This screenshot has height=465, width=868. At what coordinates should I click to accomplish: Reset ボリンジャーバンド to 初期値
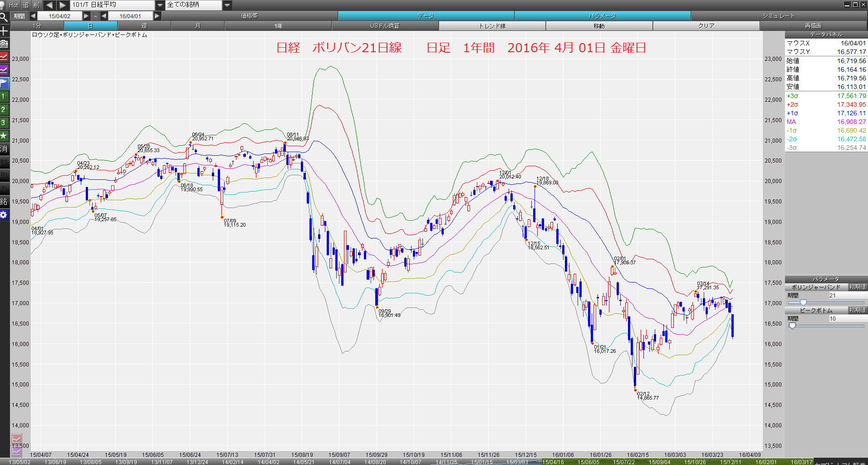[858, 287]
